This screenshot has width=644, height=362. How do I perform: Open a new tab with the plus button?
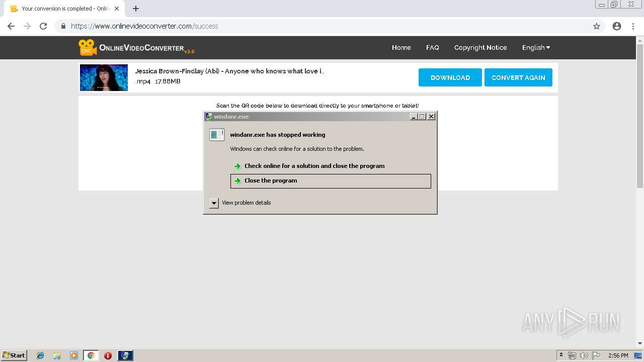[136, 9]
